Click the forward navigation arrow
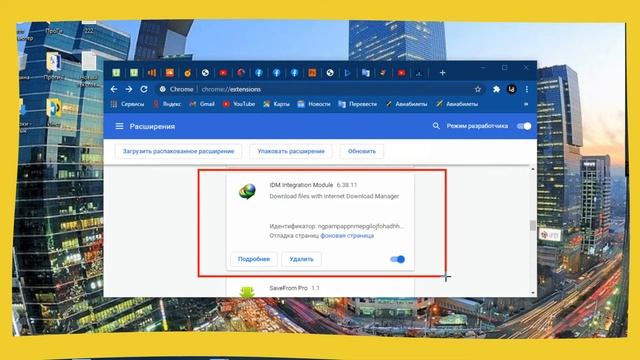The image size is (640, 360). (129, 89)
